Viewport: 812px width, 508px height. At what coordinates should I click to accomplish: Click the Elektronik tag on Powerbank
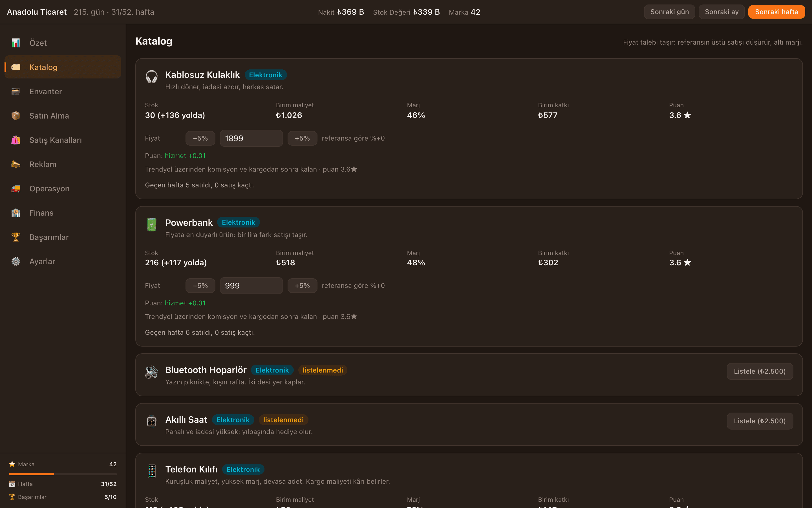[x=239, y=222]
